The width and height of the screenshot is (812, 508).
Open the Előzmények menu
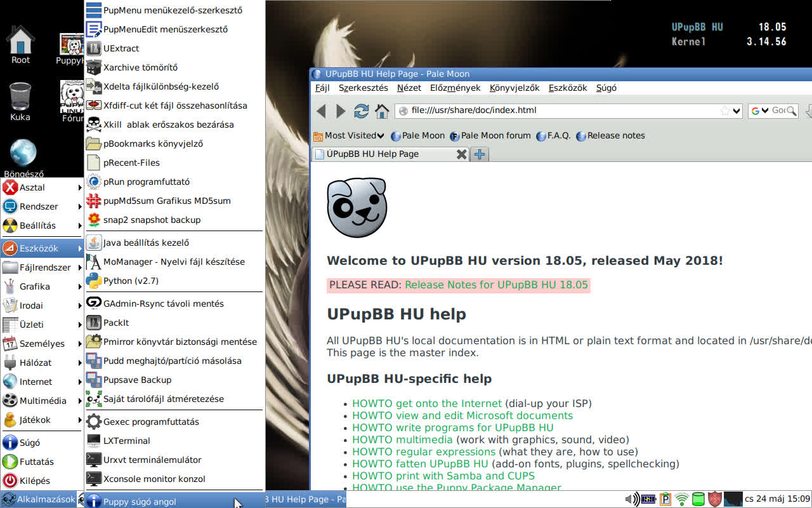[x=455, y=88]
